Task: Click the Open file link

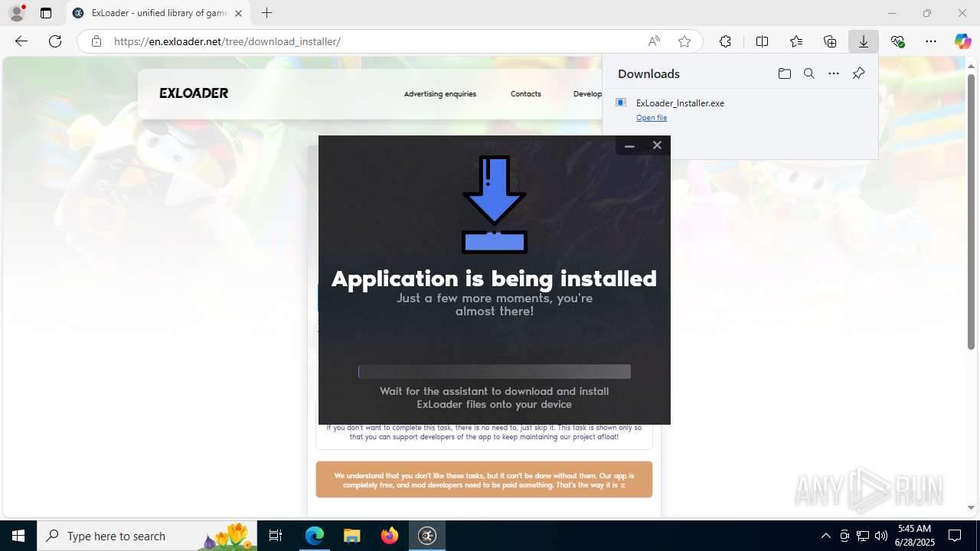Action: click(x=652, y=118)
